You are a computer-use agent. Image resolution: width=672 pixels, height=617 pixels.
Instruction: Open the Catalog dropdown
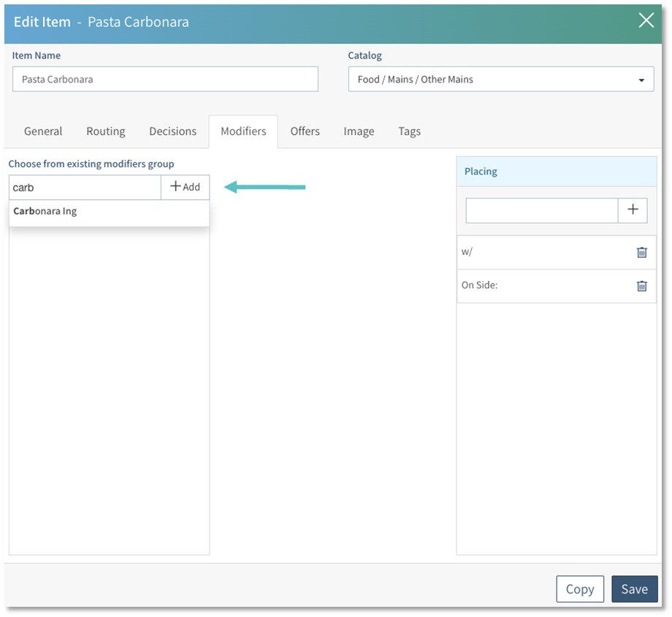(500, 80)
